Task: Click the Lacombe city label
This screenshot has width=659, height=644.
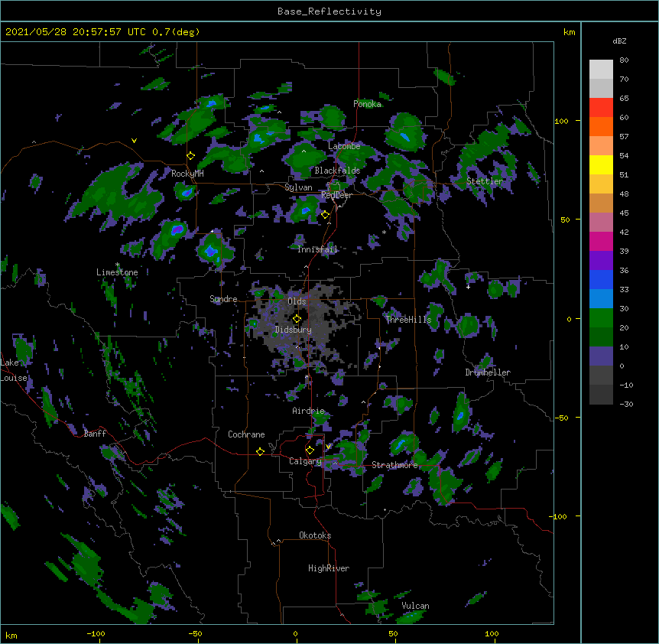Action: pos(344,146)
